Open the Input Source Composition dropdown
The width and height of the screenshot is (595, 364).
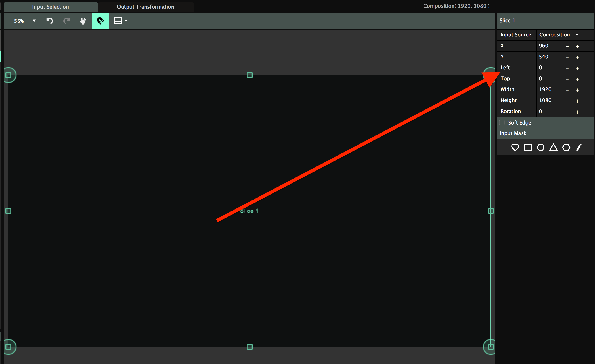tap(559, 35)
